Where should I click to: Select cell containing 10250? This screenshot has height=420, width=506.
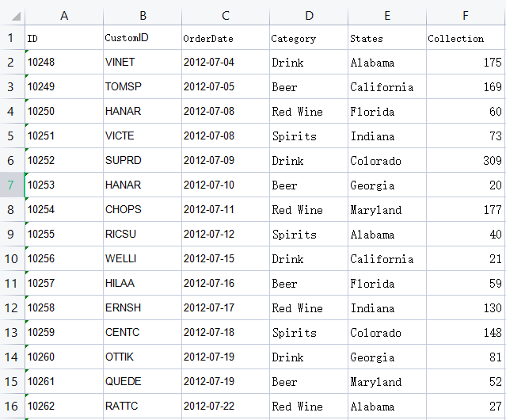click(64, 111)
